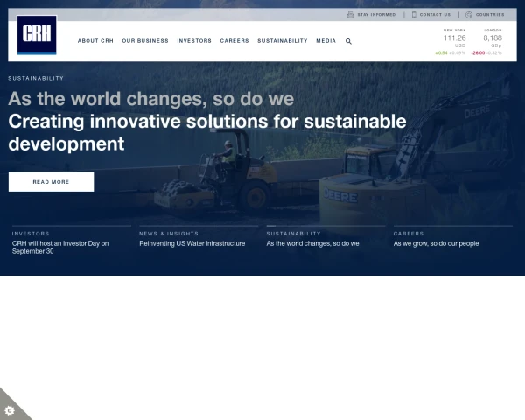Click the New York share price 111.26
Viewport: 525px width, 420px height.
(x=454, y=38)
